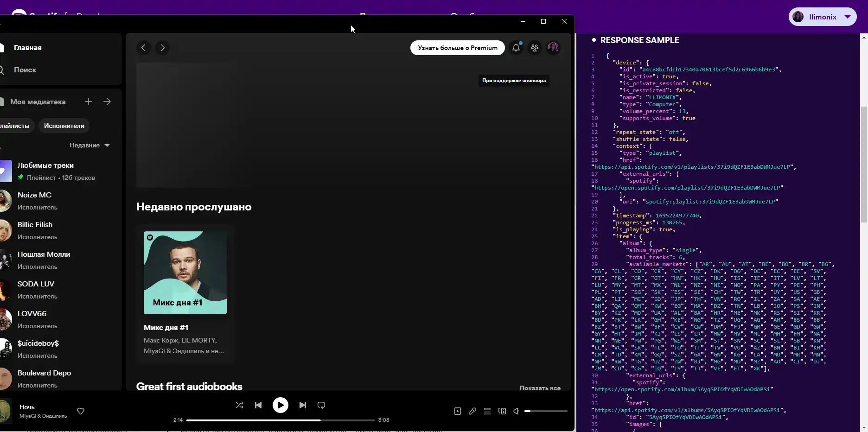Toggle shuffle playback

(240, 405)
